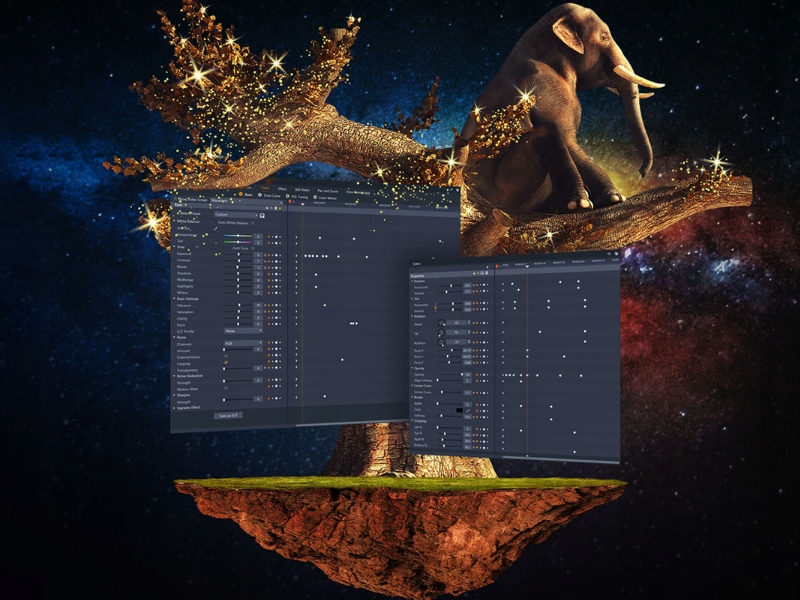This screenshot has width=800, height=600.
Task: Click the Swivel rotation dial
Action: tap(441, 323)
